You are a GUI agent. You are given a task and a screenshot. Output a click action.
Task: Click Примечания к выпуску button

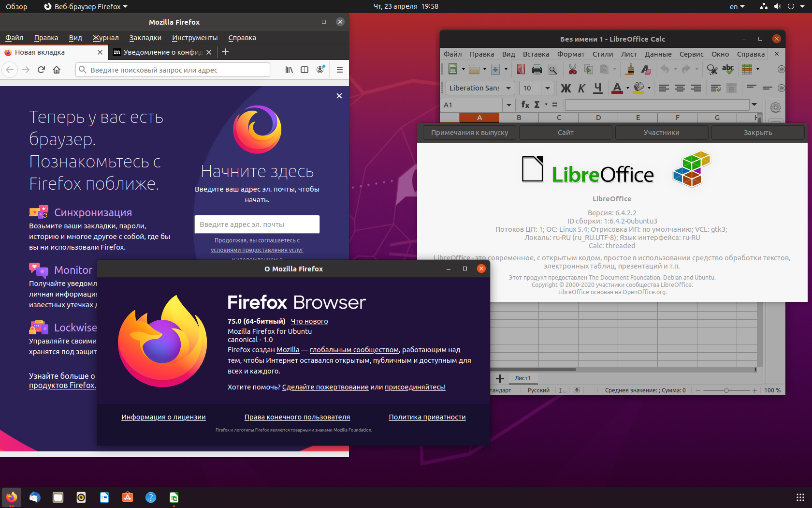coord(469,133)
